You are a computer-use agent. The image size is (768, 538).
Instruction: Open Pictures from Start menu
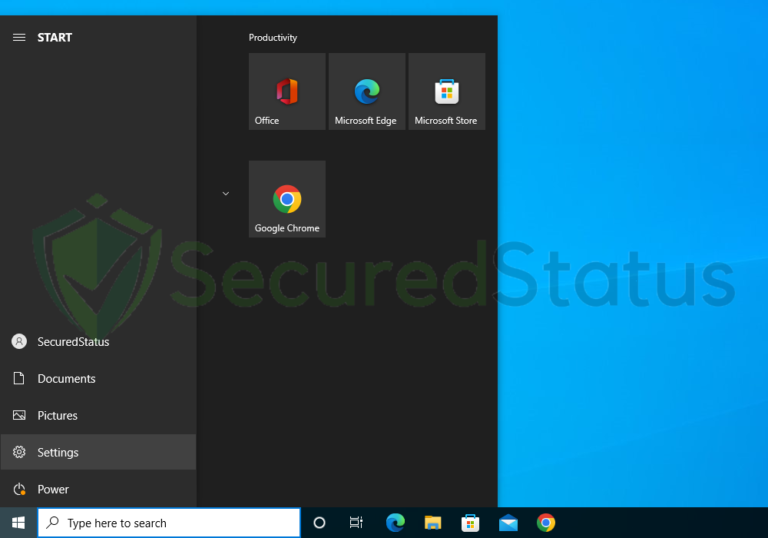pos(98,416)
